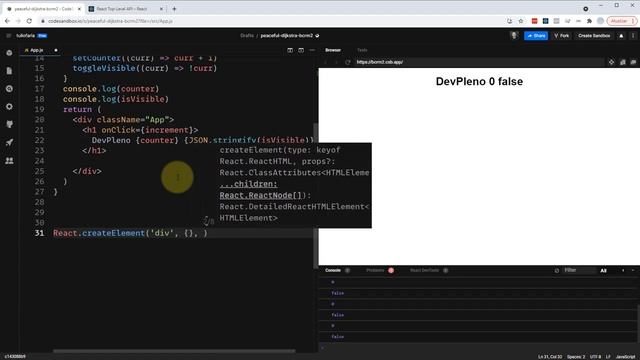
Task: Click the sandbox privacy icon beside the title
Action: coord(317,36)
